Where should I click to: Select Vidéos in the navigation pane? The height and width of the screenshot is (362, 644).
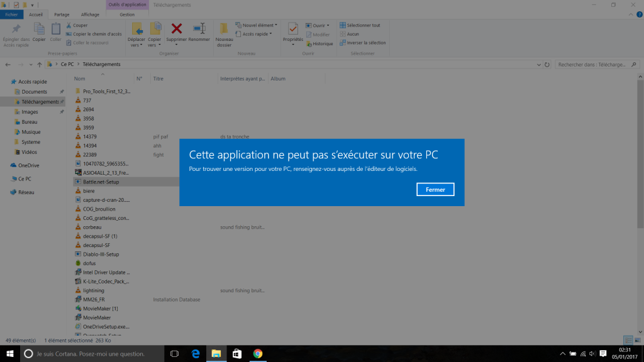[29, 152]
